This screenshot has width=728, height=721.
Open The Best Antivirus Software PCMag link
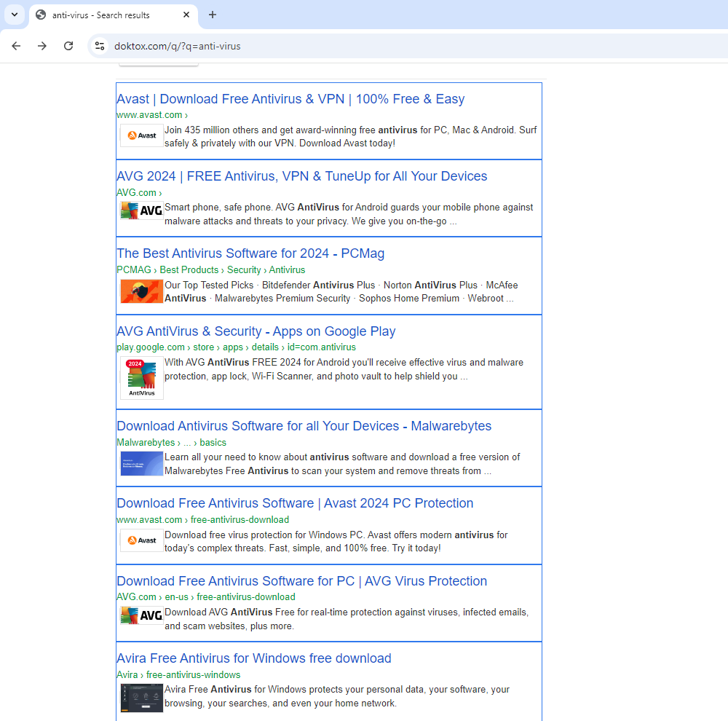point(250,253)
